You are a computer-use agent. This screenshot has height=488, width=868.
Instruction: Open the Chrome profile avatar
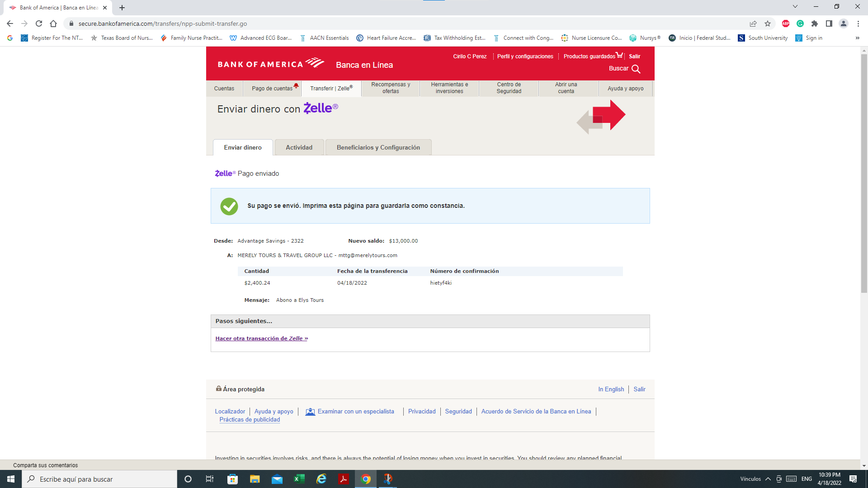[x=844, y=23]
